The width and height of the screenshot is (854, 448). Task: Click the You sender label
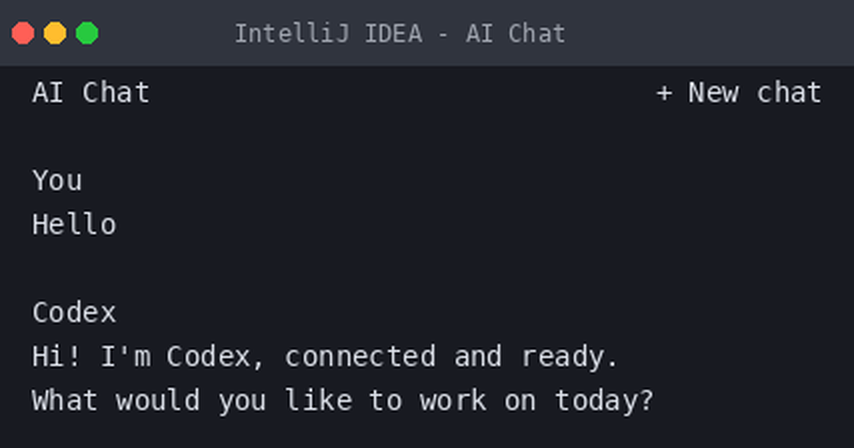[57, 180]
